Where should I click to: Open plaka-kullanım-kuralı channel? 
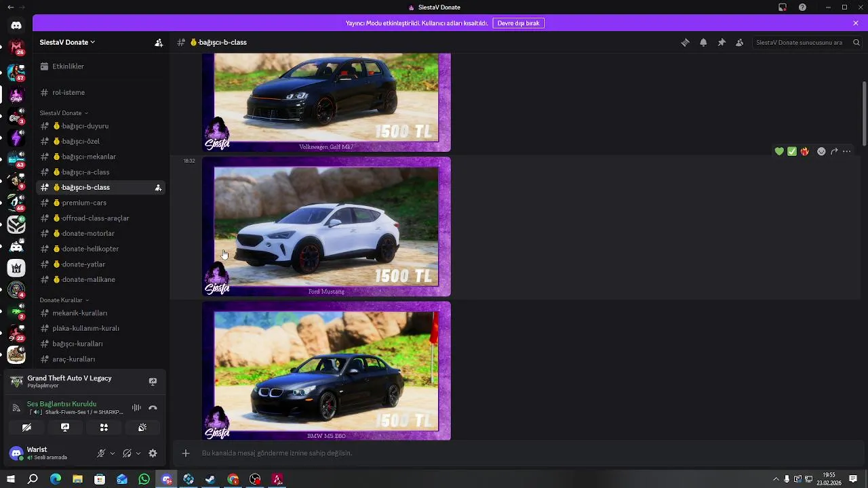101,328
